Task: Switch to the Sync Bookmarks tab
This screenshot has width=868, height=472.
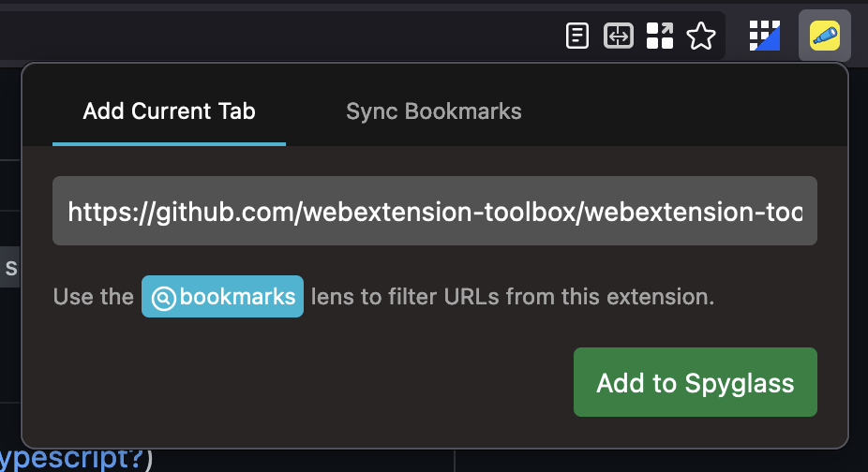Action: pos(433,111)
